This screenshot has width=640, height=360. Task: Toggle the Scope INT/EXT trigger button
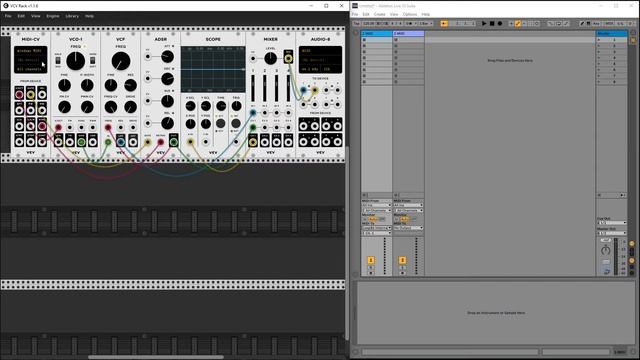(x=236, y=123)
